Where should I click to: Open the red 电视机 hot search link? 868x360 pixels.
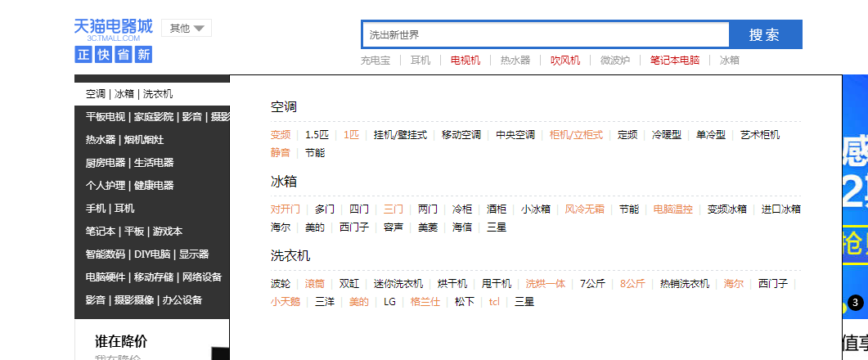coord(465,61)
